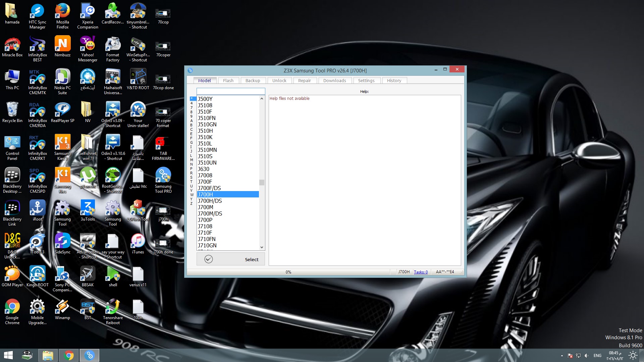This screenshot has height=362, width=644.
Task: Open the Repair tab
Action: pyautogui.click(x=304, y=80)
